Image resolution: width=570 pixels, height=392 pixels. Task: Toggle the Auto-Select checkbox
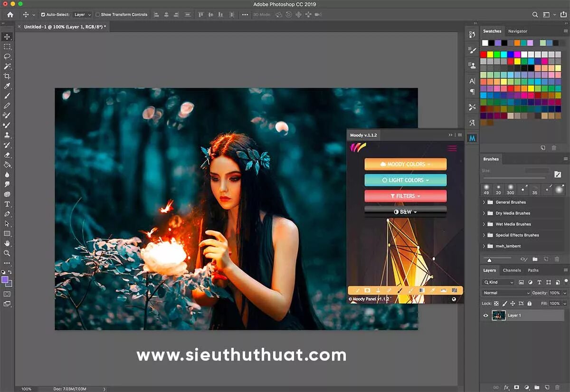click(x=43, y=15)
